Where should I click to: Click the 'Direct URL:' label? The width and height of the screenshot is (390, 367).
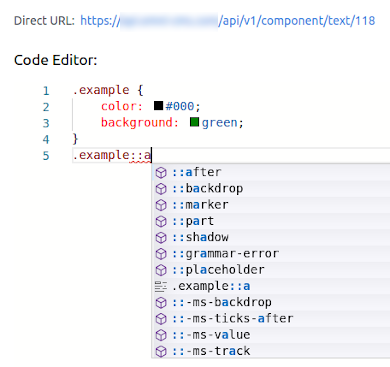tap(44, 21)
